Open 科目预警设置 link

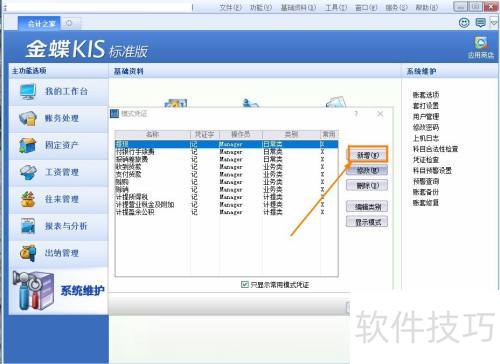click(x=432, y=171)
